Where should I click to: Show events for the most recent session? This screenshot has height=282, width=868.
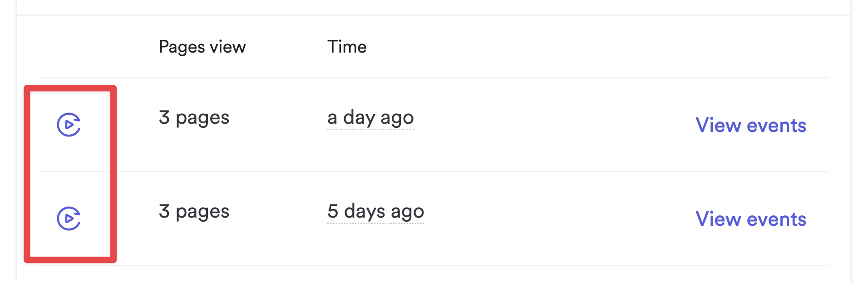click(750, 125)
